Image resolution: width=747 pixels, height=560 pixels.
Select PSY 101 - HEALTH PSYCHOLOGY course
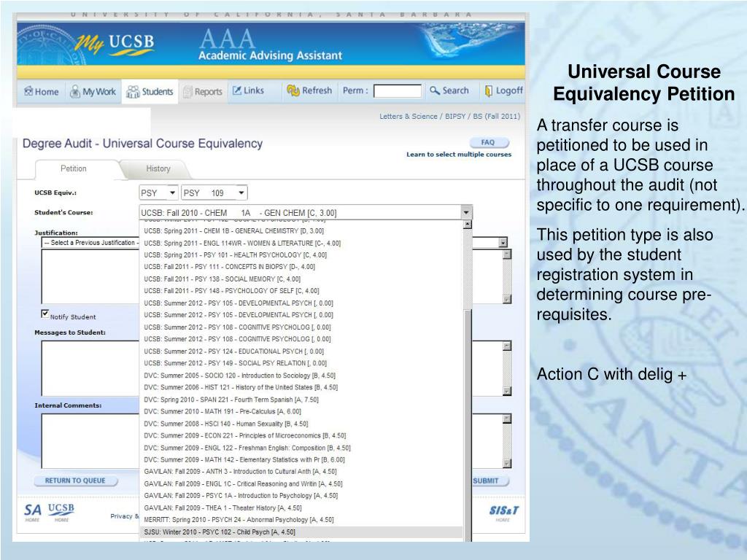click(x=301, y=254)
